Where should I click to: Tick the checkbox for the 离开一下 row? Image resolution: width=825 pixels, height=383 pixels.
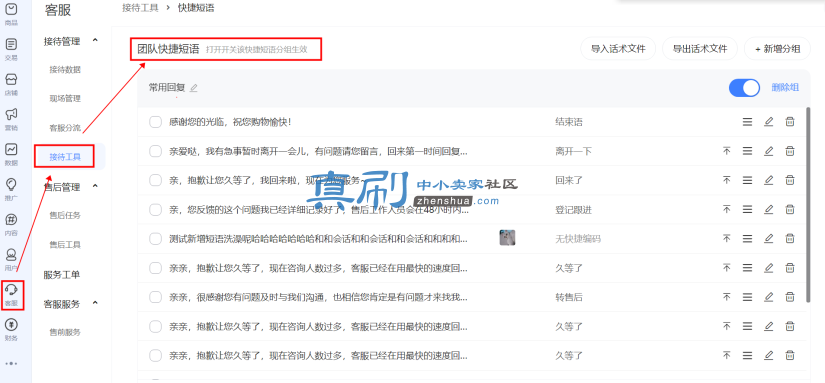click(155, 151)
